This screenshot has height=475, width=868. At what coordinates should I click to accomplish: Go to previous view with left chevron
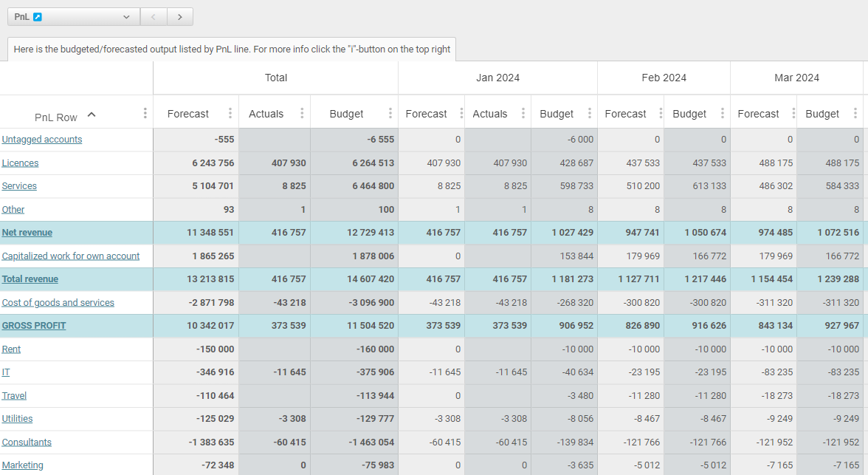[x=154, y=17]
